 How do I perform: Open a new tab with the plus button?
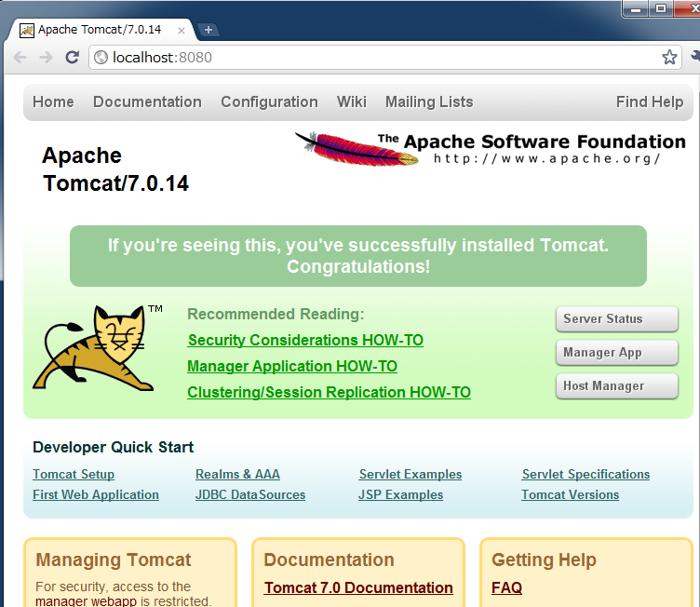pyautogui.click(x=208, y=30)
